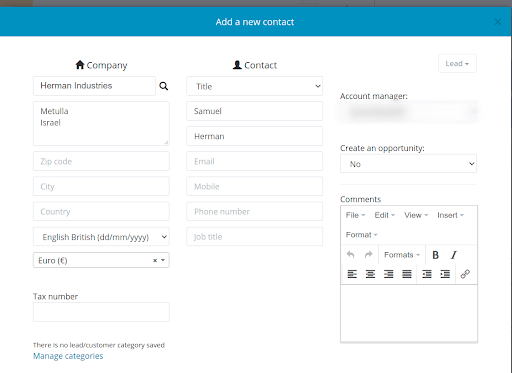Justify comment text
This screenshot has width=512, height=373.
click(407, 274)
